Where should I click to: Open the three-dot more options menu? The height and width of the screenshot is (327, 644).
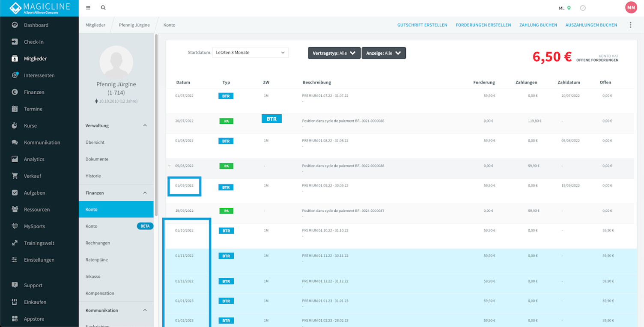click(630, 25)
